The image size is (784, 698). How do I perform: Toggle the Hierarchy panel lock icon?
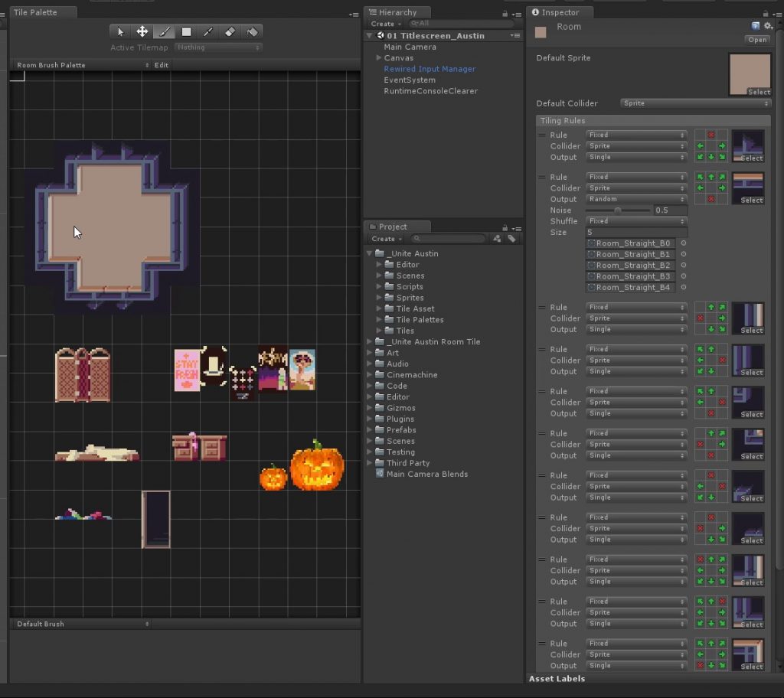(505, 13)
